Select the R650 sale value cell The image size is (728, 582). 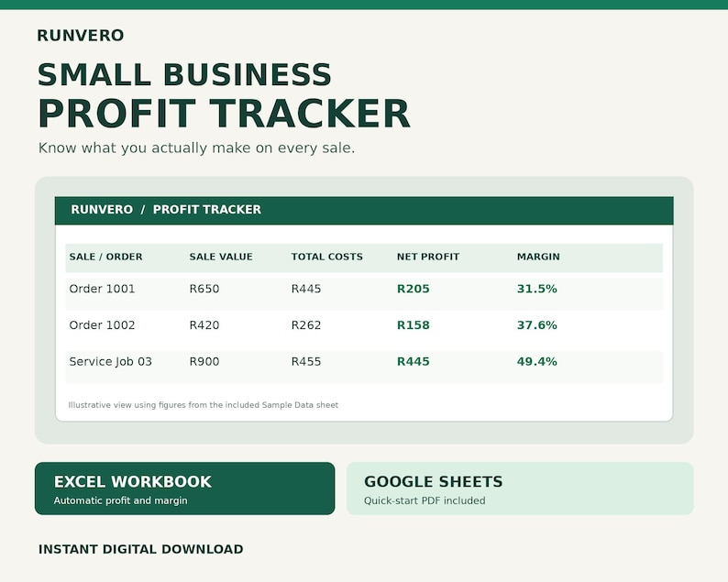tap(204, 289)
